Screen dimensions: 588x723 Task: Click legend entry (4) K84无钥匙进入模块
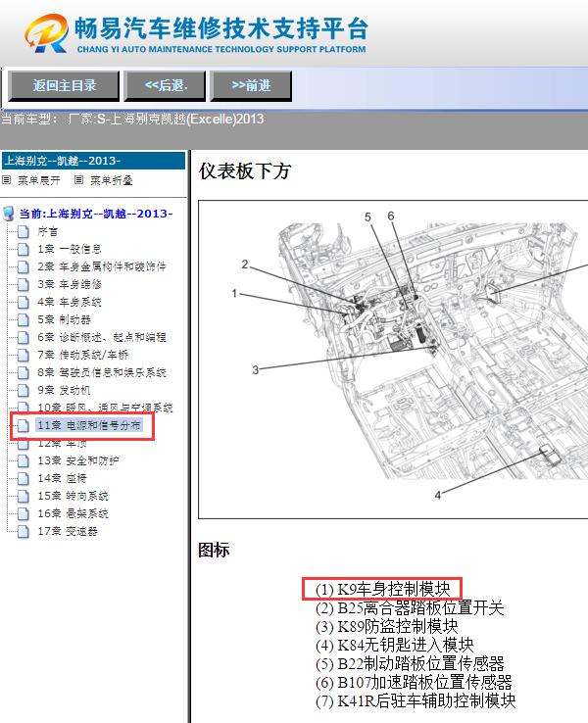click(x=394, y=645)
